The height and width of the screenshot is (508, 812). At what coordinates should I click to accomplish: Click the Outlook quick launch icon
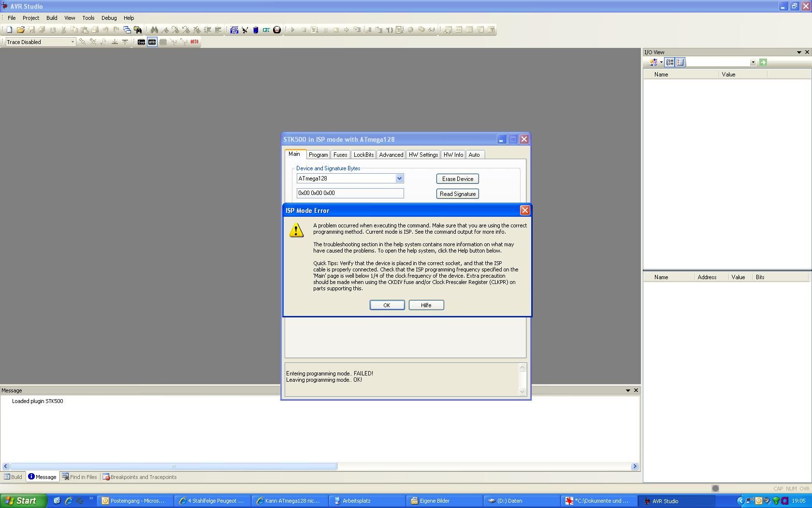click(x=57, y=501)
